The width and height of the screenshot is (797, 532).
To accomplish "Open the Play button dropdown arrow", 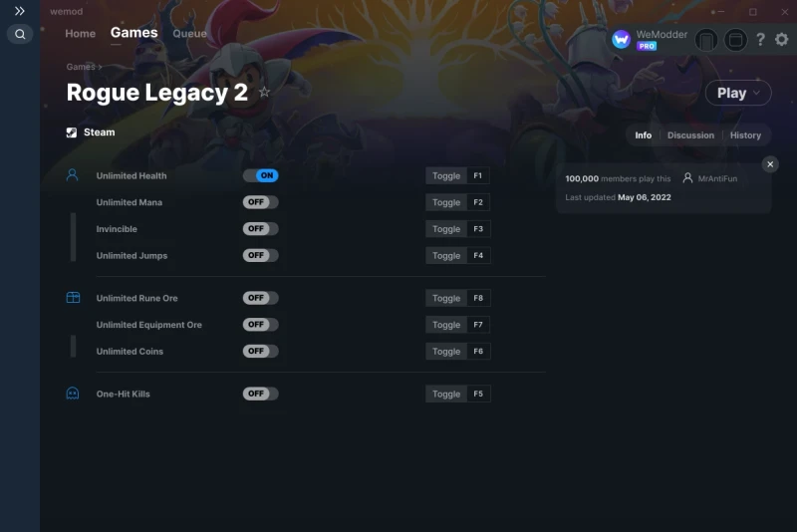I will point(756,93).
